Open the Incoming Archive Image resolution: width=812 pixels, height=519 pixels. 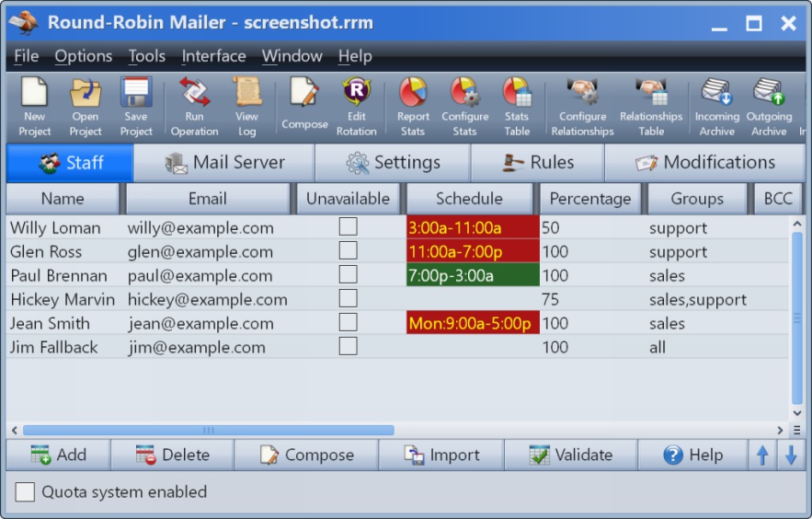point(716,106)
